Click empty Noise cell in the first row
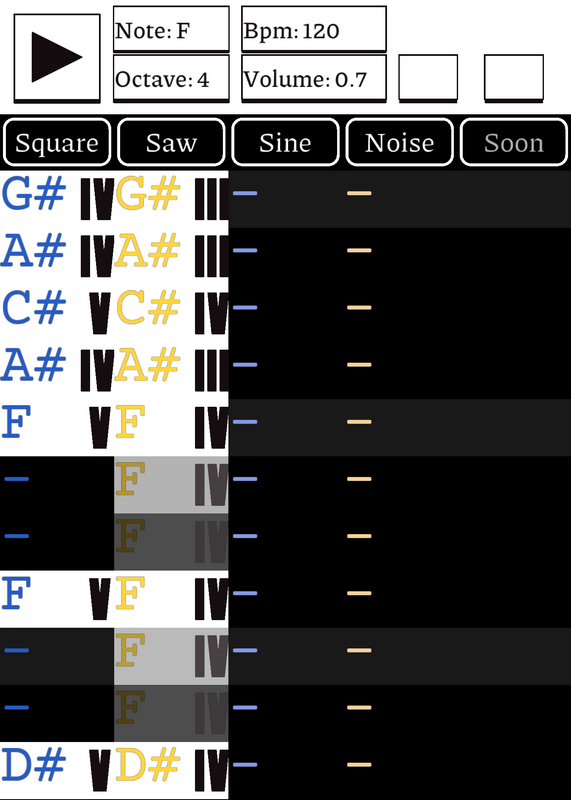The width and height of the screenshot is (571, 800). [400, 199]
